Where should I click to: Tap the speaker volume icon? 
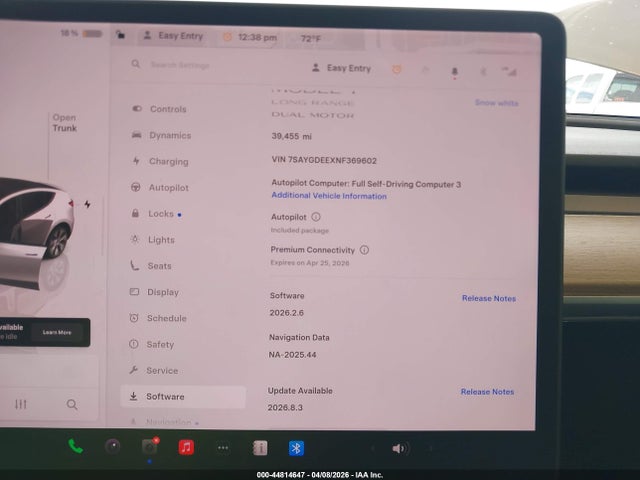click(x=400, y=449)
